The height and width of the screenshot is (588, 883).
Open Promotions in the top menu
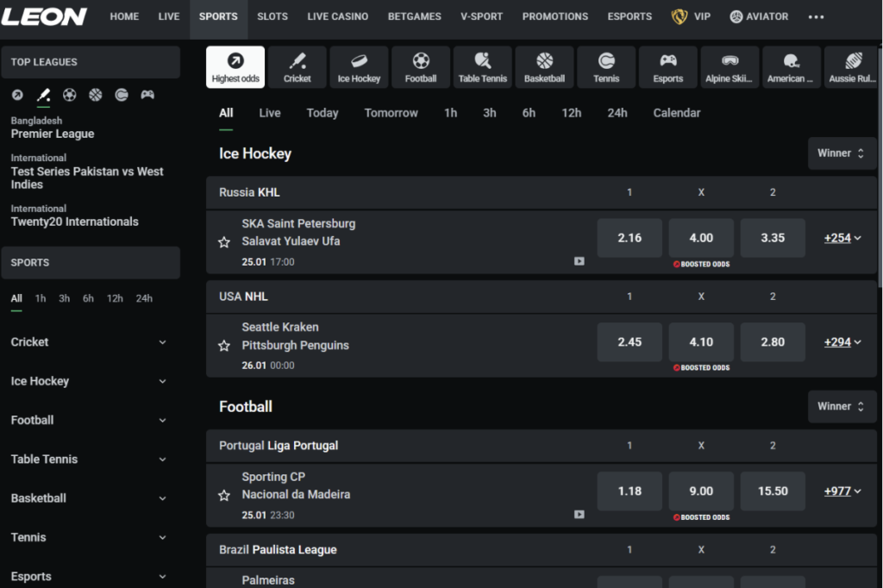click(x=555, y=16)
